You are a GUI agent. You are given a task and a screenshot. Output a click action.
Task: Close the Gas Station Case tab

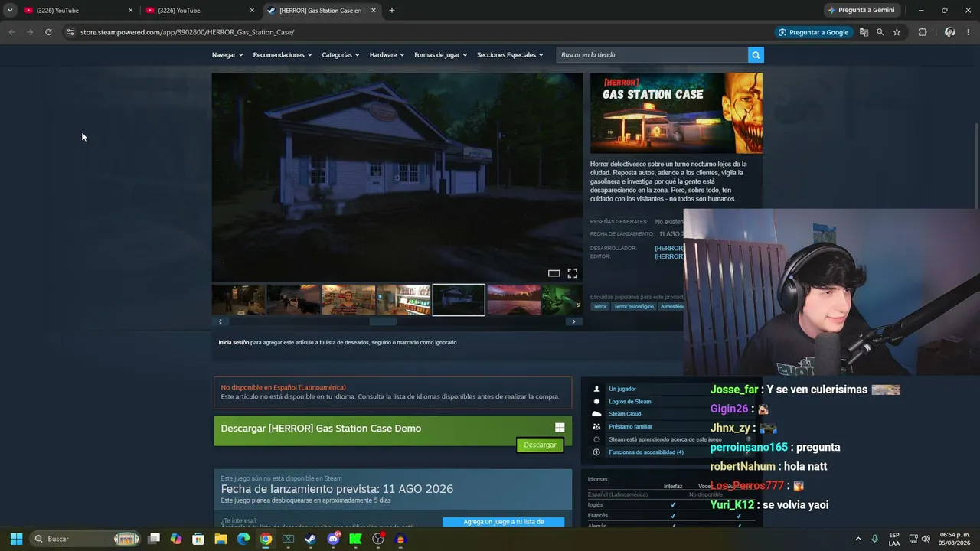tap(374, 11)
